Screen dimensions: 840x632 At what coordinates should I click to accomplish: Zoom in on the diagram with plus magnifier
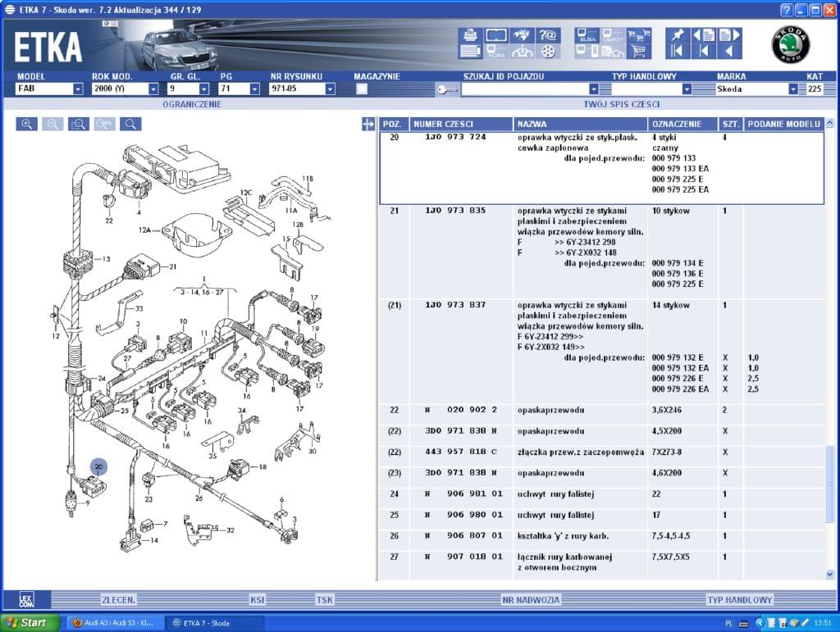point(27,124)
